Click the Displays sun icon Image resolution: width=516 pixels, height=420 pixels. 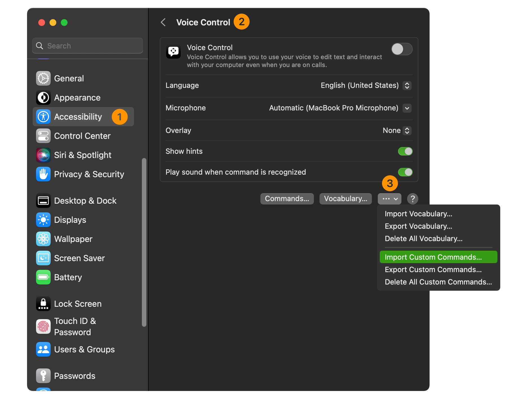coord(43,220)
